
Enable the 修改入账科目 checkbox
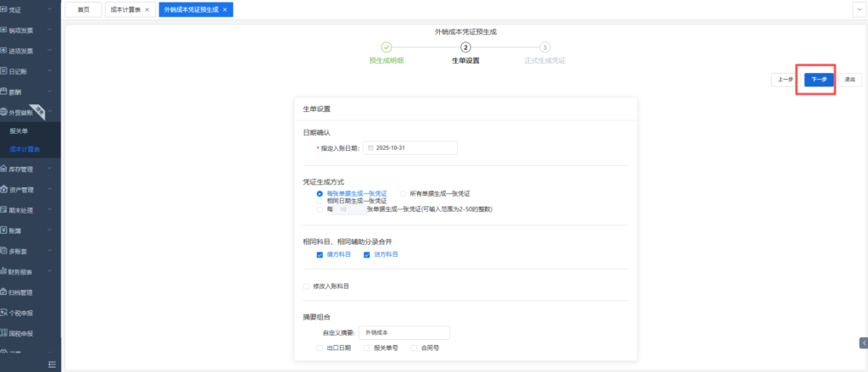pyautogui.click(x=306, y=286)
